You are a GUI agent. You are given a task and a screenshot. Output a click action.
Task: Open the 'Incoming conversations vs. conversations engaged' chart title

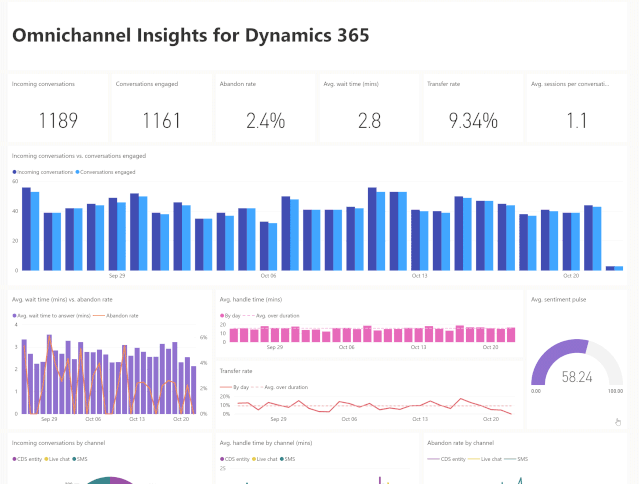point(79,156)
